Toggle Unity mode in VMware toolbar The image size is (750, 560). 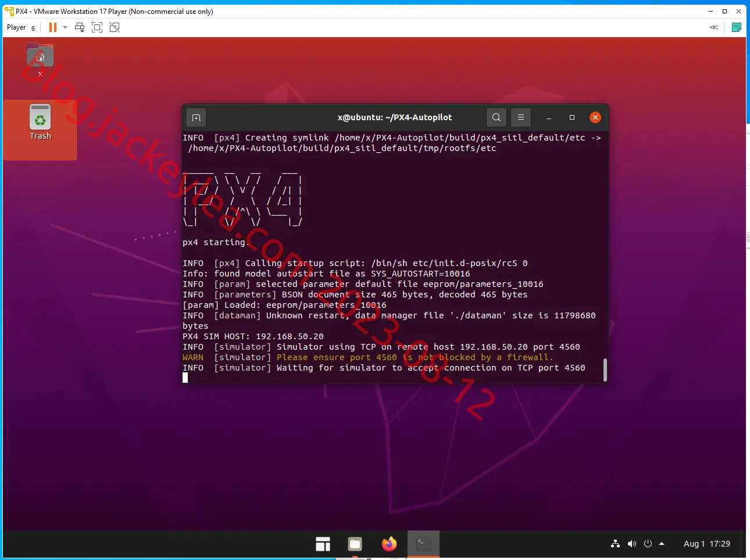click(115, 27)
